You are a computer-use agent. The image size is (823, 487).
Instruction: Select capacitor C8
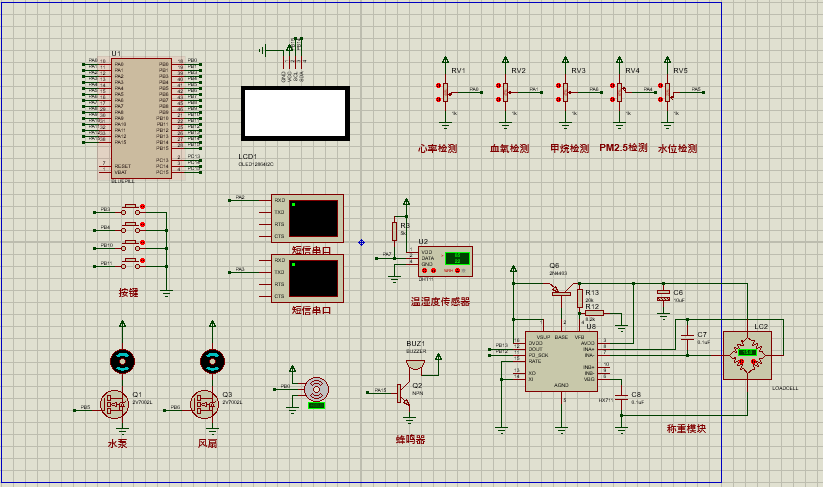coord(622,397)
